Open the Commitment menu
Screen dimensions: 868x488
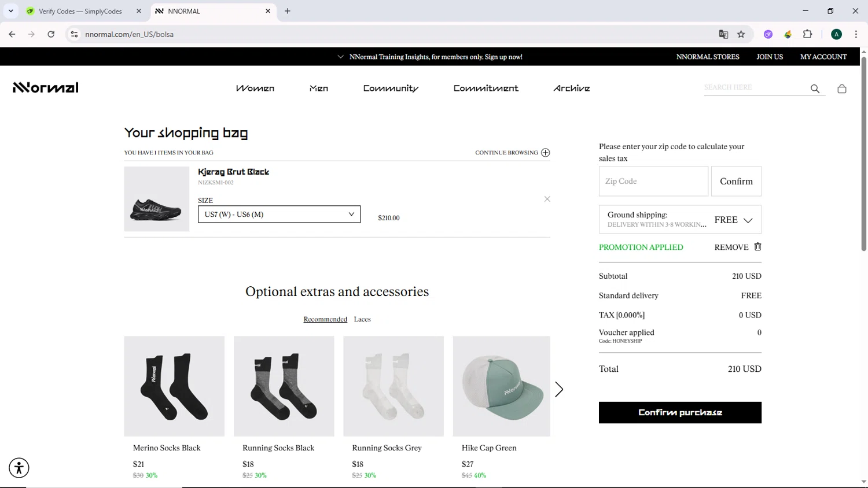tap(486, 88)
